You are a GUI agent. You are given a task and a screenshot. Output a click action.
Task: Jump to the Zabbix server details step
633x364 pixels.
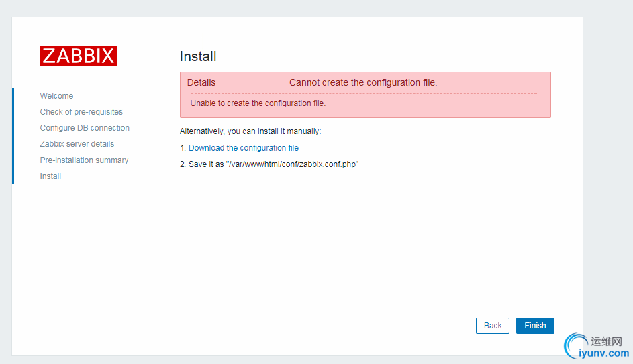tap(77, 144)
